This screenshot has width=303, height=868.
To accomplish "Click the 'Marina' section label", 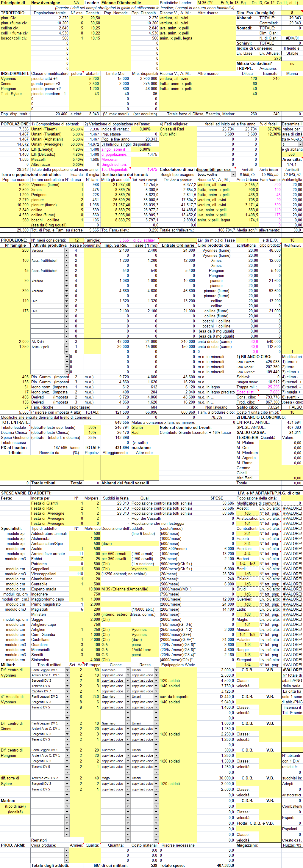I will click(x=8, y=800).
